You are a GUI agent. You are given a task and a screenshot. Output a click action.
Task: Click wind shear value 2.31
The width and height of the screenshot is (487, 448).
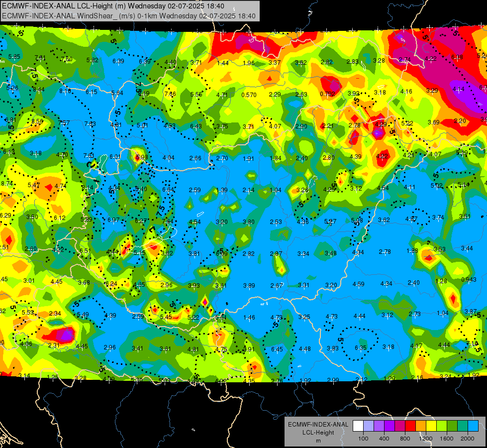tap(54, 345)
